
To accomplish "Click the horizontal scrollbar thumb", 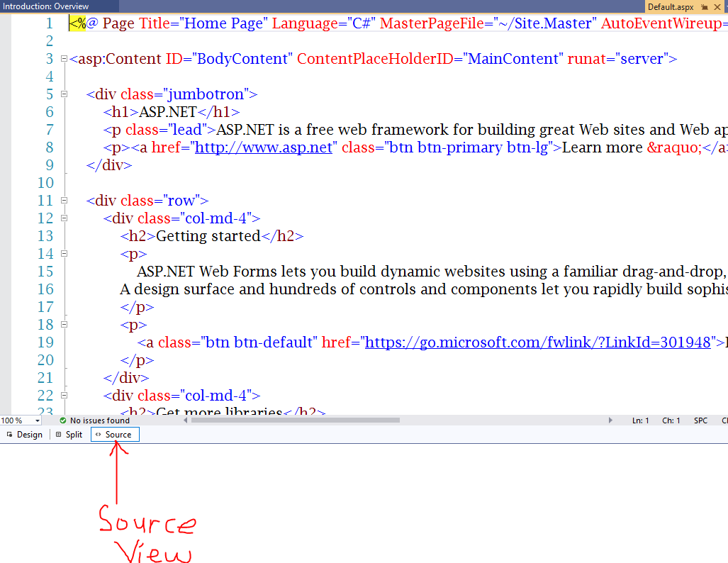I will (x=296, y=420).
